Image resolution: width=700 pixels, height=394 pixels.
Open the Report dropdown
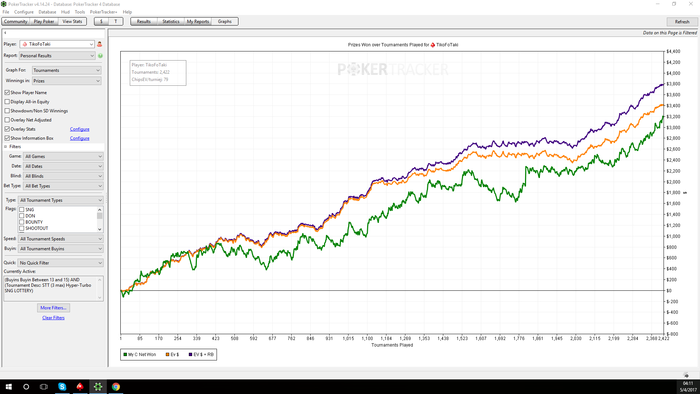57,56
